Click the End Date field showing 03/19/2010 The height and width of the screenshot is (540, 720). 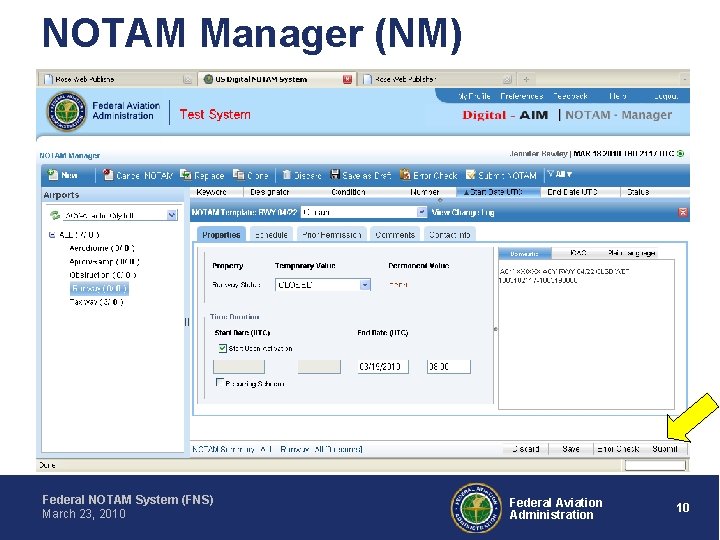tap(383, 366)
